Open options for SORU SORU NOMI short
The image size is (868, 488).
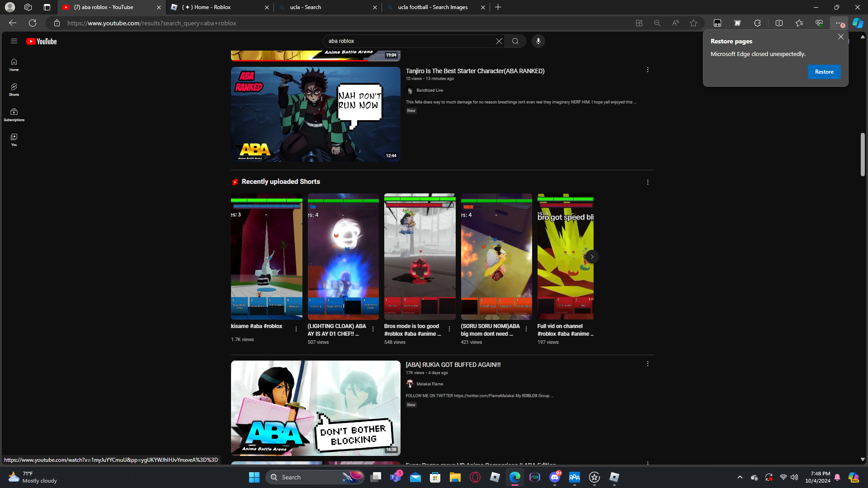pos(526,329)
